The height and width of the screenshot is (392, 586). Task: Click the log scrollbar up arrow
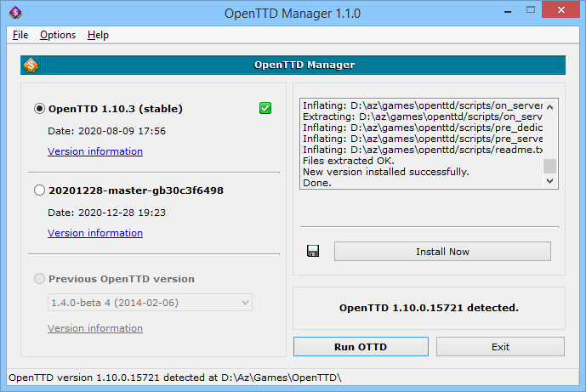[549, 108]
